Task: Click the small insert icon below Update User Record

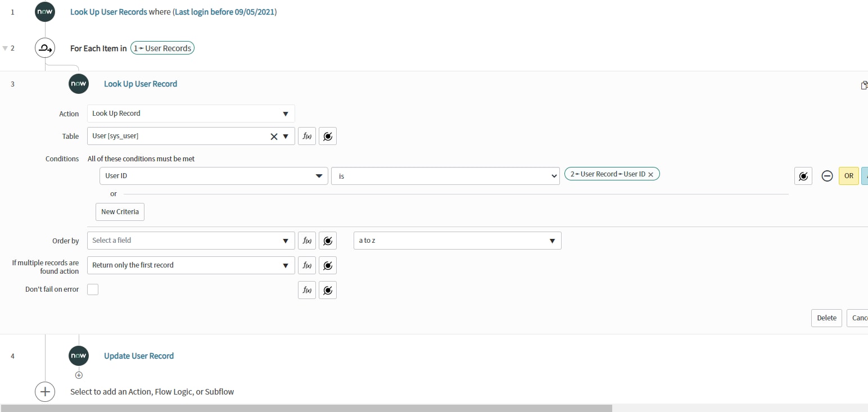Action: [79, 374]
